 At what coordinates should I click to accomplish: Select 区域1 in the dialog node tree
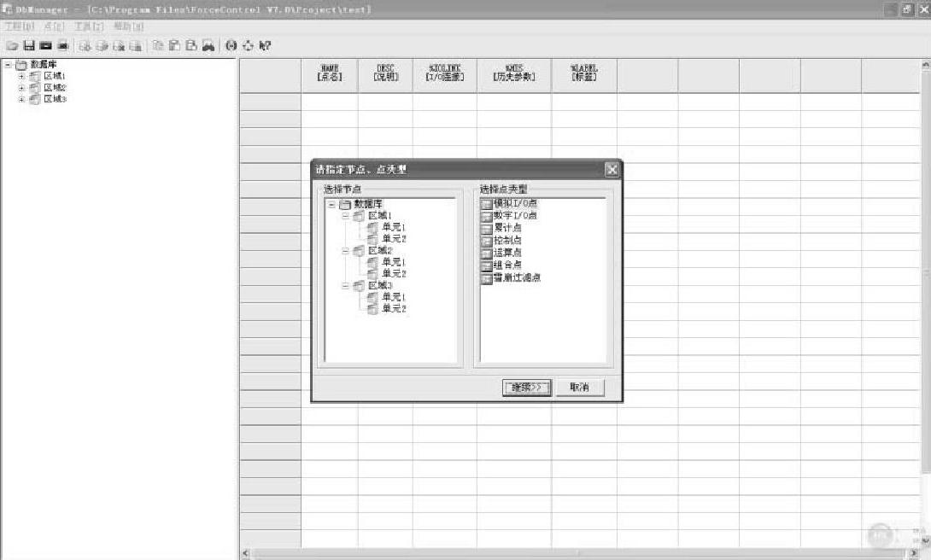[x=380, y=216]
